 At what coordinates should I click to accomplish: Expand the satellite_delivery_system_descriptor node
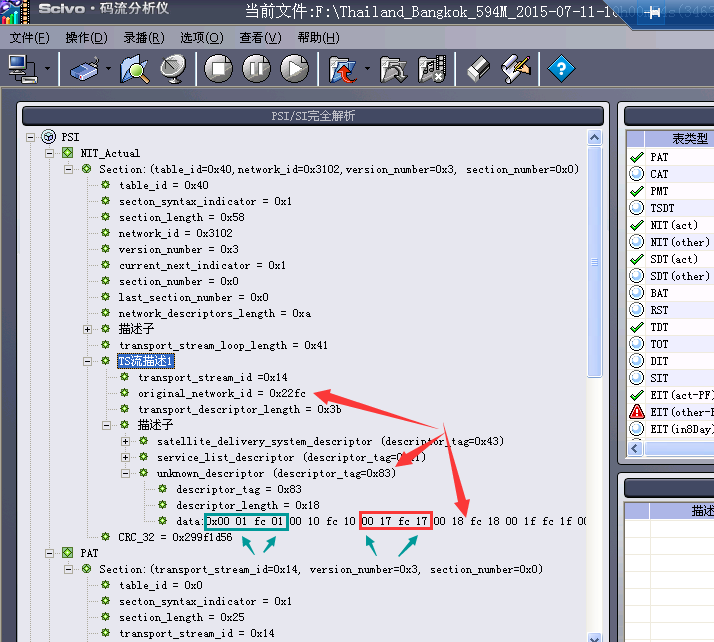(126, 441)
